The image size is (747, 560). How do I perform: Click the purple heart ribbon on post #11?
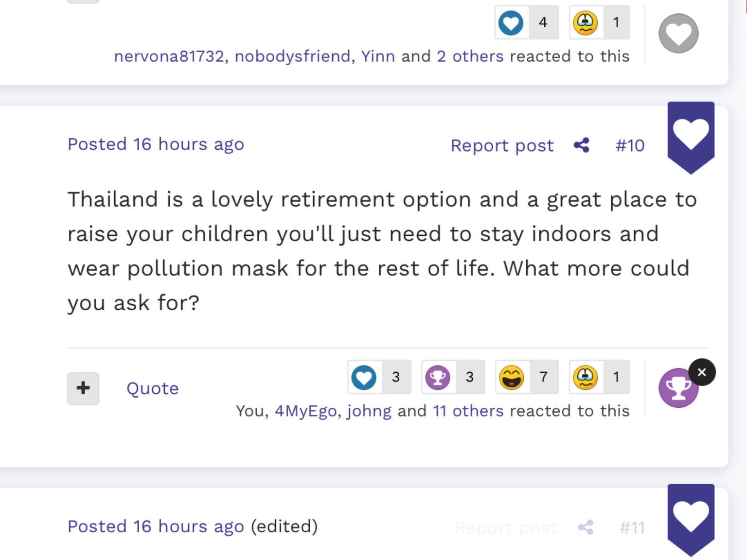[x=691, y=520]
